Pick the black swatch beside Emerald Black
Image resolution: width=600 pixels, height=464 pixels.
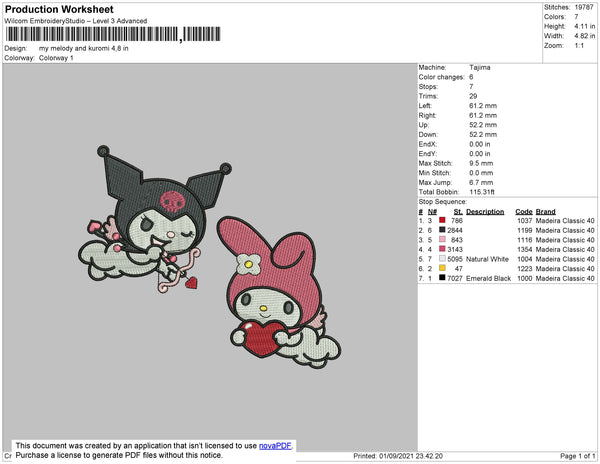[x=442, y=278]
